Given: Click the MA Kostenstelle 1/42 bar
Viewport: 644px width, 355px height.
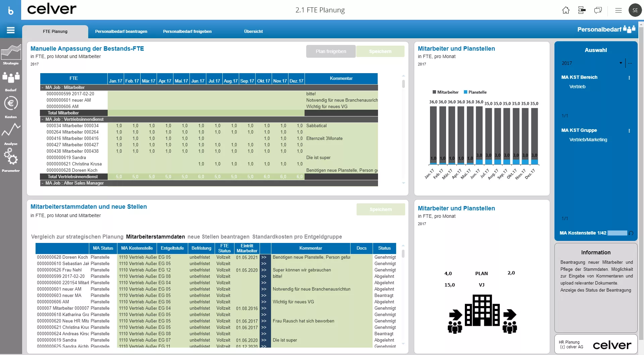Looking at the screenshot, I should (617, 233).
